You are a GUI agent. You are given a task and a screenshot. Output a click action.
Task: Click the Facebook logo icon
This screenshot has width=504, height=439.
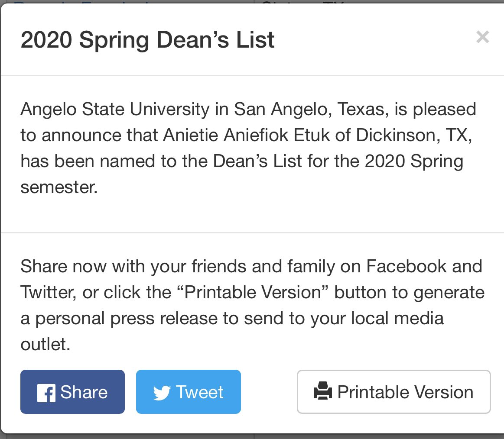click(x=46, y=393)
